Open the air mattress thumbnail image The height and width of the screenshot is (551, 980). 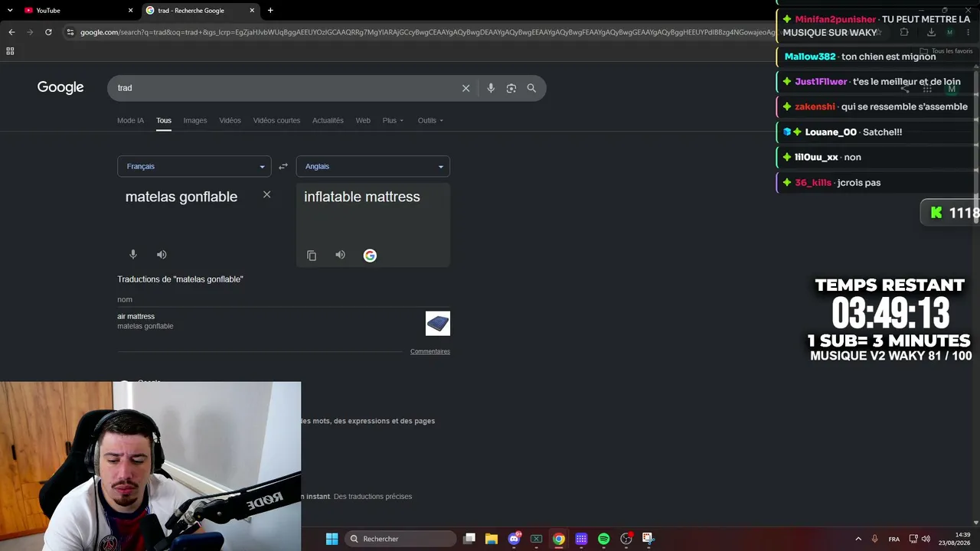tap(438, 323)
